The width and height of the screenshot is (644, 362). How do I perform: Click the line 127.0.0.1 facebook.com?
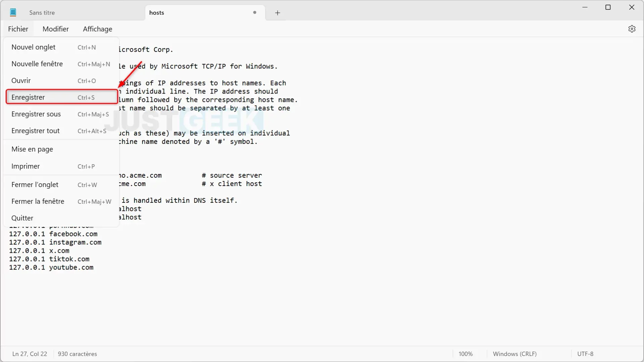point(53,234)
